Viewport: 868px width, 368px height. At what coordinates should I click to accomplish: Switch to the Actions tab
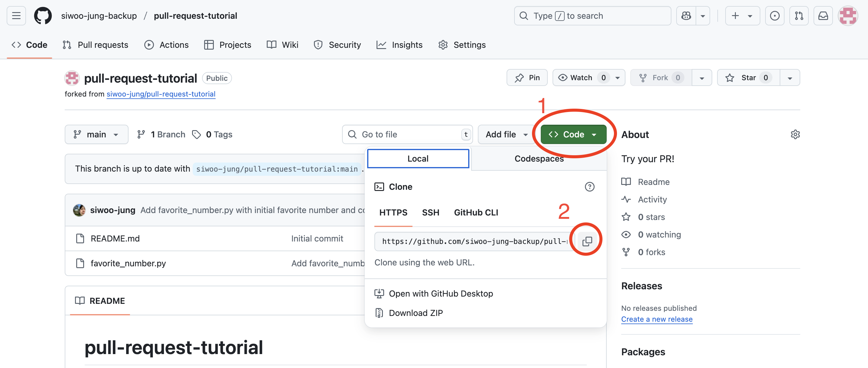coord(166,45)
